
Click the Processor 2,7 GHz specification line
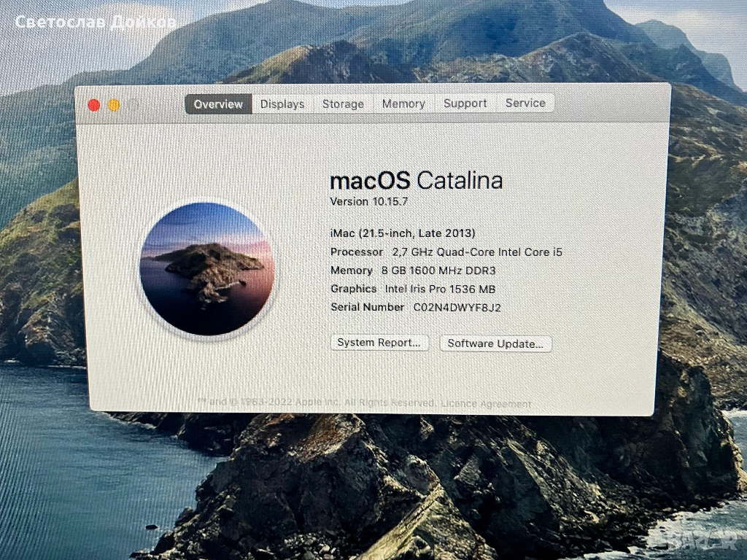[x=446, y=252]
